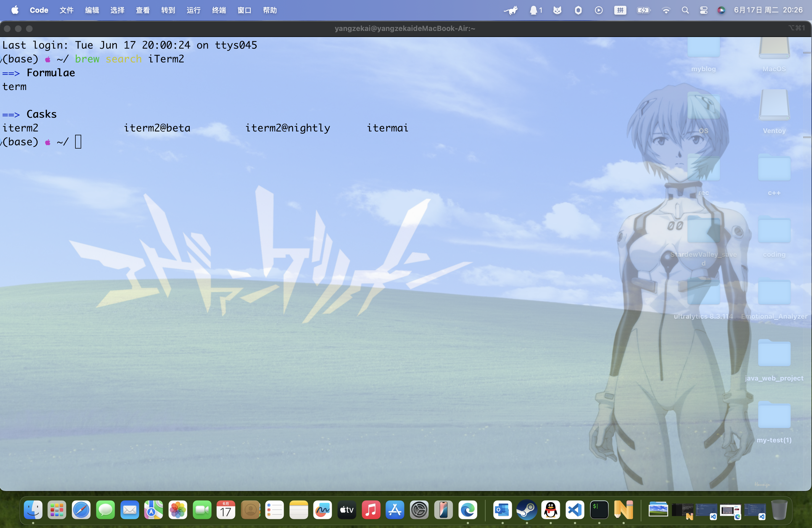This screenshot has width=812, height=528.
Task: Launch the Music app from the dock
Action: pyautogui.click(x=371, y=510)
